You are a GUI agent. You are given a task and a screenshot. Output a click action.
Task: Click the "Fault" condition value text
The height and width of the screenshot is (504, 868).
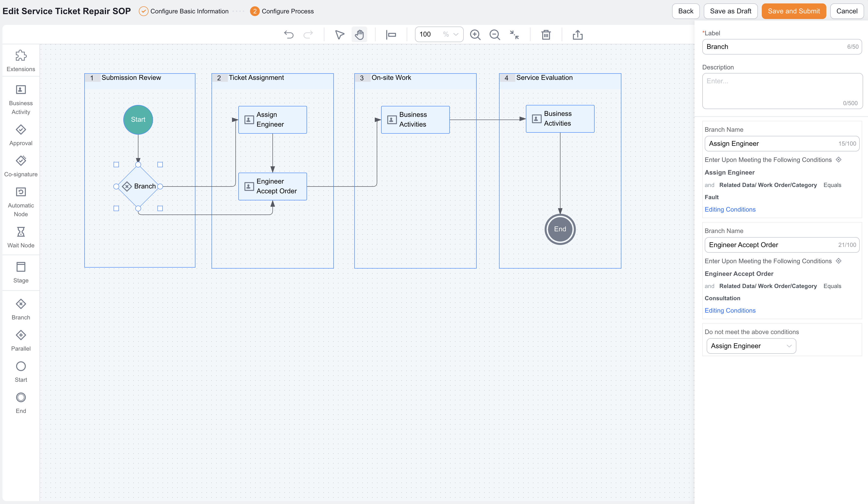[712, 197]
